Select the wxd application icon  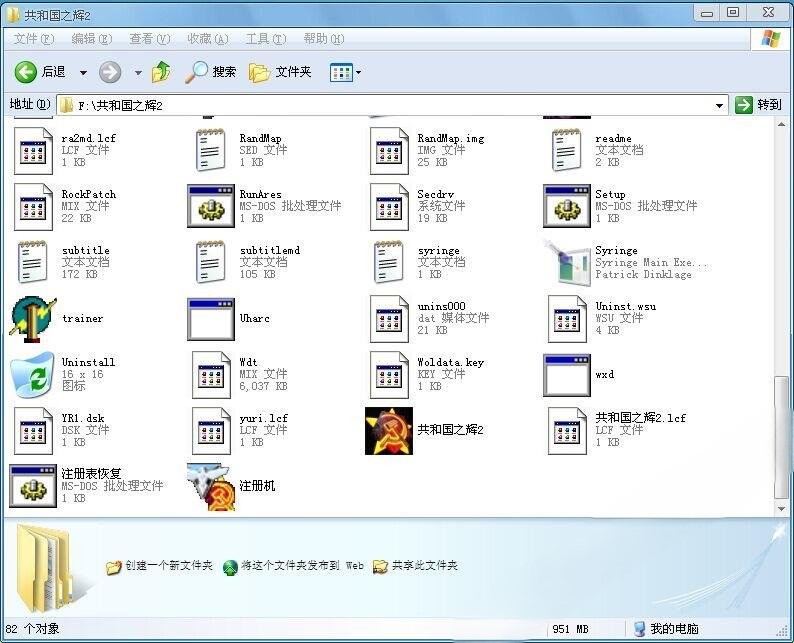pyautogui.click(x=567, y=375)
